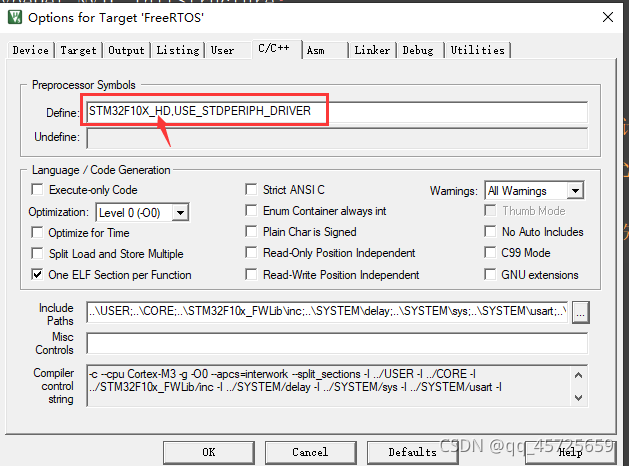Viewport: 629px width, 466px height.
Task: Check Read-Only Position Independent
Action: click(x=251, y=253)
